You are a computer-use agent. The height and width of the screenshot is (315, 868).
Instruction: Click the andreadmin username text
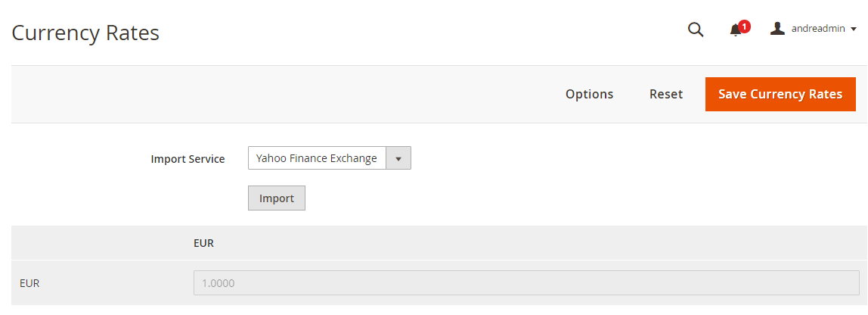point(818,29)
